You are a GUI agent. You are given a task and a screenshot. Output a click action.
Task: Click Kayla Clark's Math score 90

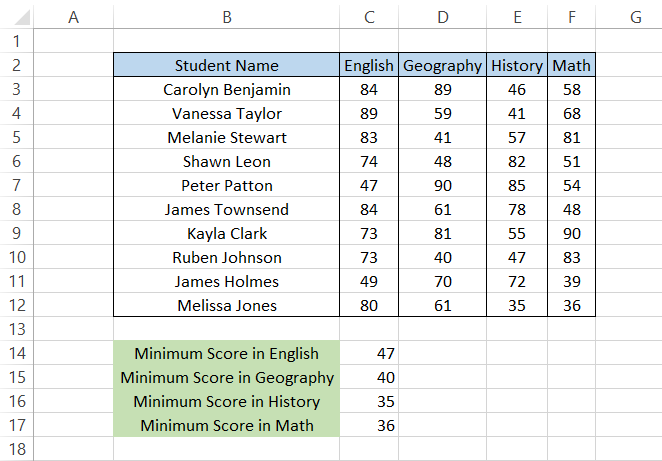[x=571, y=234]
